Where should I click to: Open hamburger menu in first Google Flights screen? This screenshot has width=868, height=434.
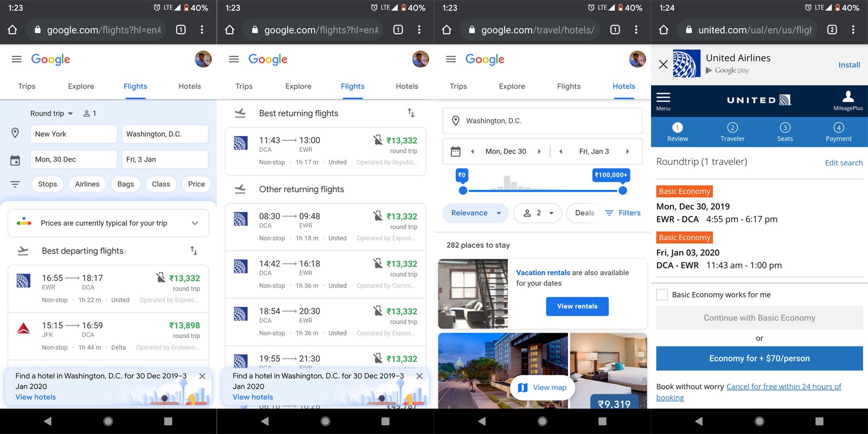tap(17, 59)
